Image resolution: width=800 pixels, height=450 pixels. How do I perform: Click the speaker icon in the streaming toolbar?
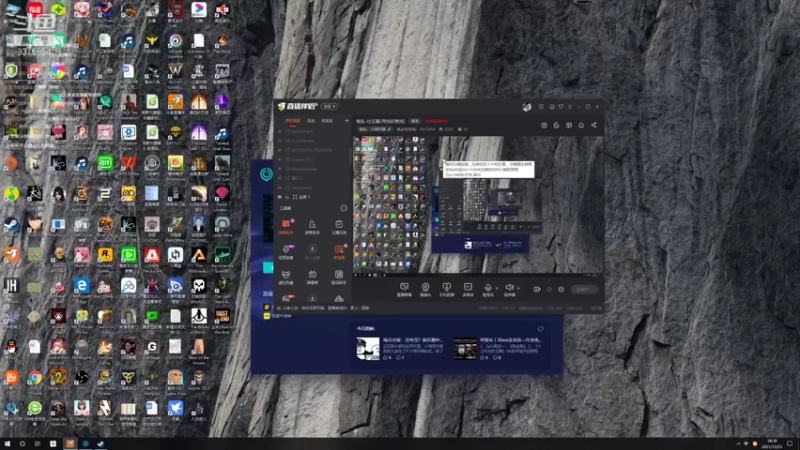click(509, 288)
